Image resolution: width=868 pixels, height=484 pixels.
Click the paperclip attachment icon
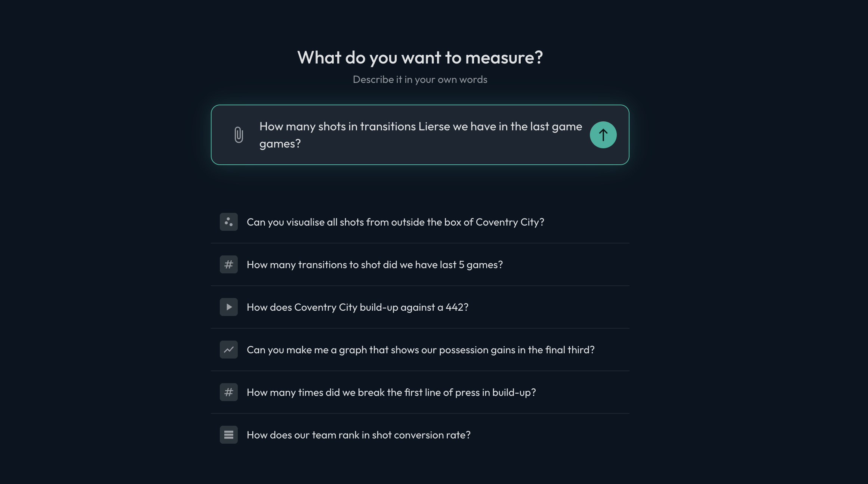[238, 135]
